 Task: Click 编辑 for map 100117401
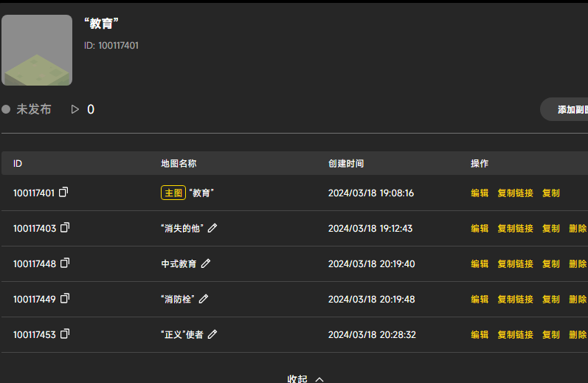(x=480, y=193)
